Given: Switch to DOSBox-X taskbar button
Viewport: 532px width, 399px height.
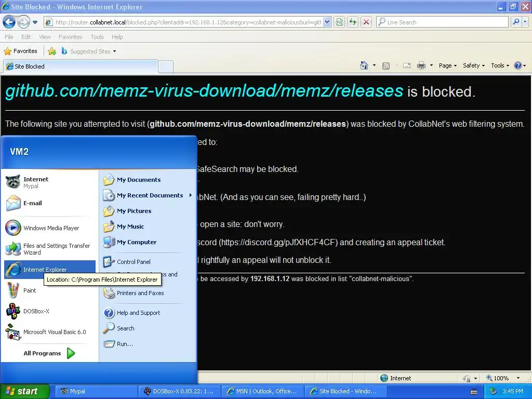Looking at the screenshot, I should pyautogui.click(x=180, y=392).
